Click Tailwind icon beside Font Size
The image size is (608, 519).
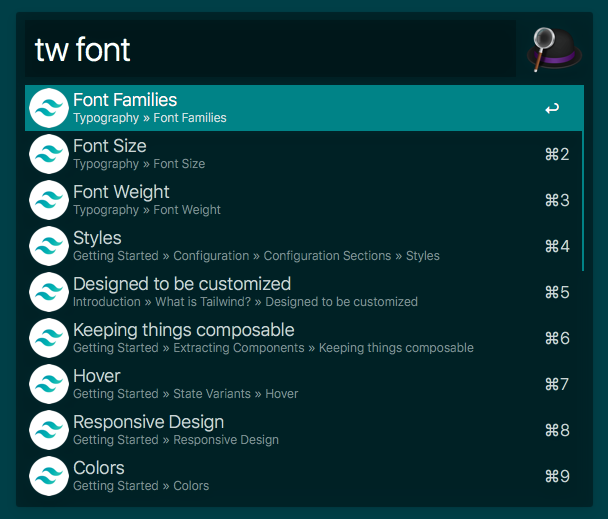[49, 154]
